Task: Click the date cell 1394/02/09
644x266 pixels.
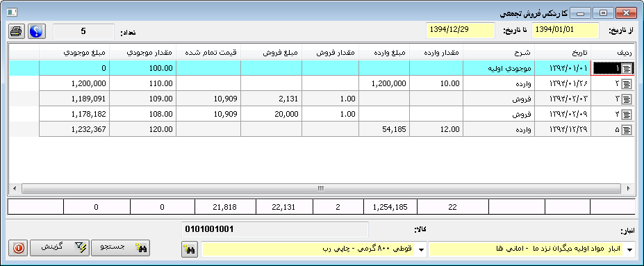Action: [x=563, y=114]
